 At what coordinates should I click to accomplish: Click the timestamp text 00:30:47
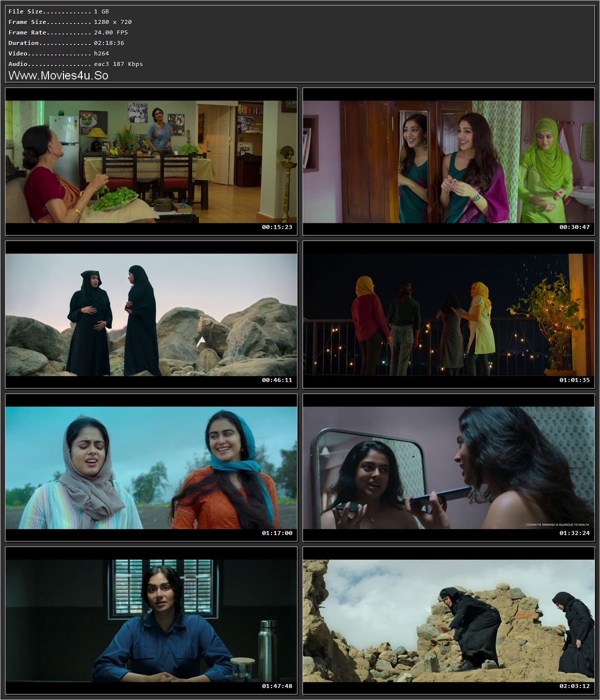[574, 227]
